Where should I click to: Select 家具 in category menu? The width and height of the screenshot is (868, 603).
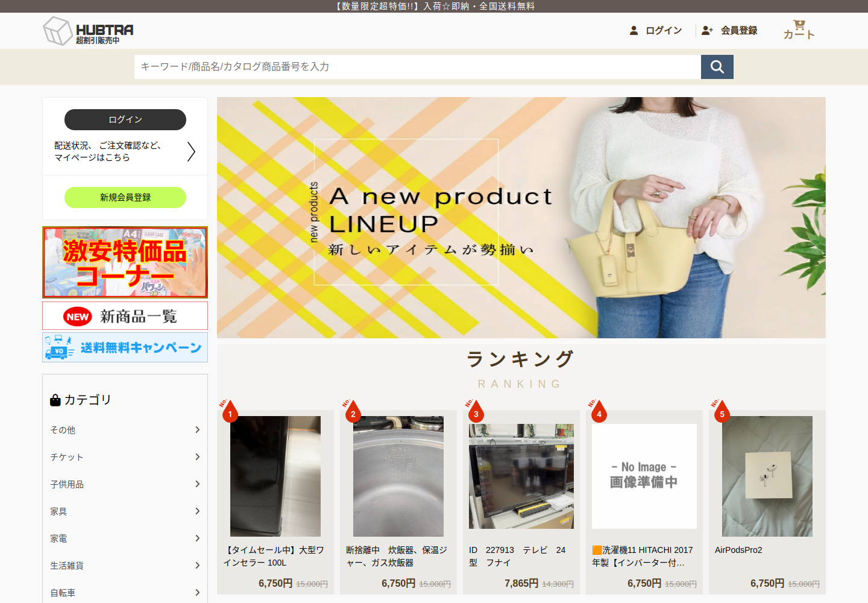(x=58, y=511)
